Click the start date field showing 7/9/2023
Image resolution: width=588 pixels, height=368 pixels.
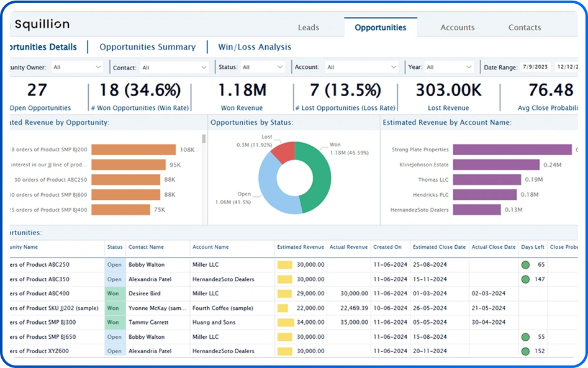tap(536, 67)
